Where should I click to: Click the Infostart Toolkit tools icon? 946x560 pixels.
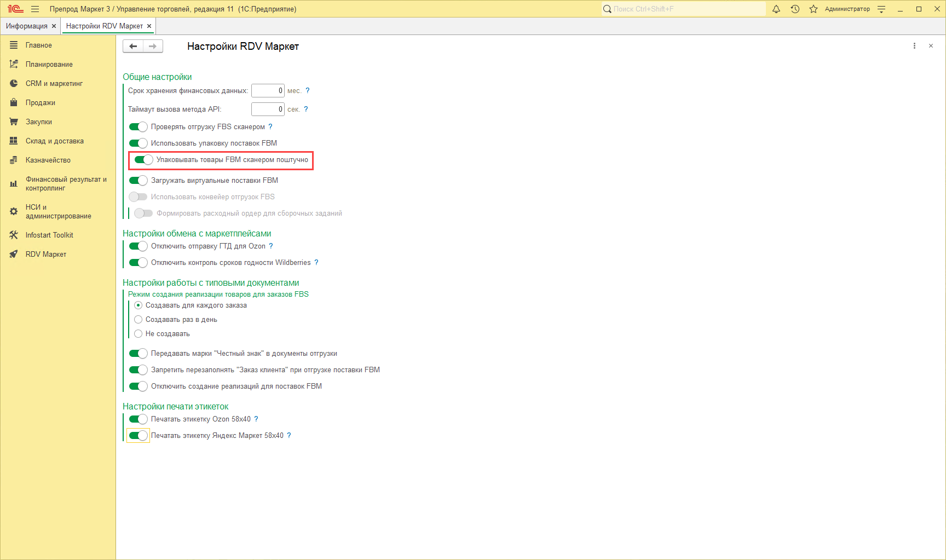[14, 235]
